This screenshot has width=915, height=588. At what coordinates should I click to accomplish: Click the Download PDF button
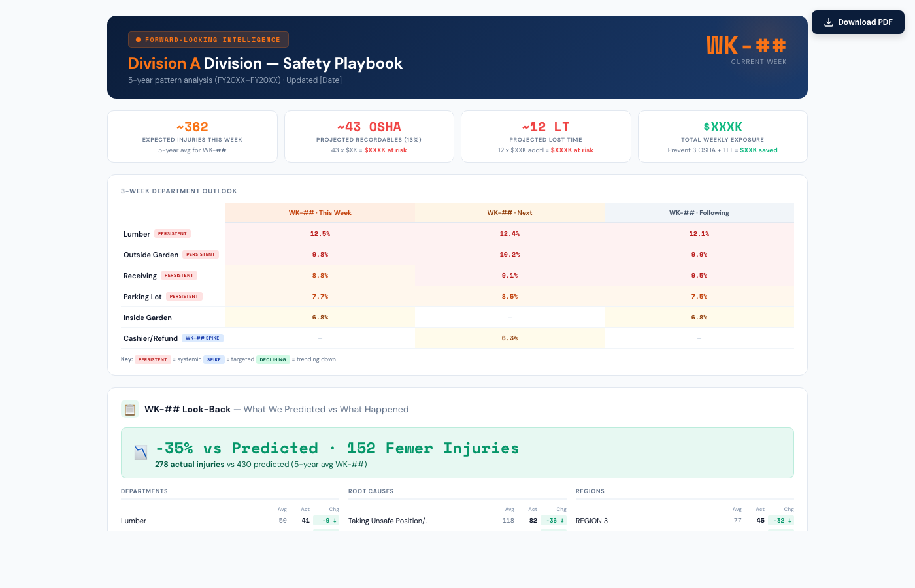[857, 22]
